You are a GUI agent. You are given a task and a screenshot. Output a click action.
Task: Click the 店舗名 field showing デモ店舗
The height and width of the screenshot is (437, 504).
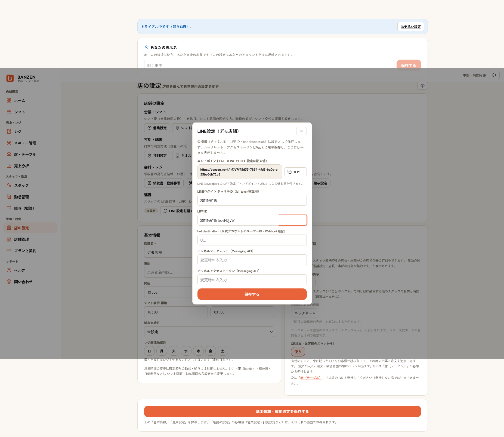pyautogui.click(x=168, y=253)
